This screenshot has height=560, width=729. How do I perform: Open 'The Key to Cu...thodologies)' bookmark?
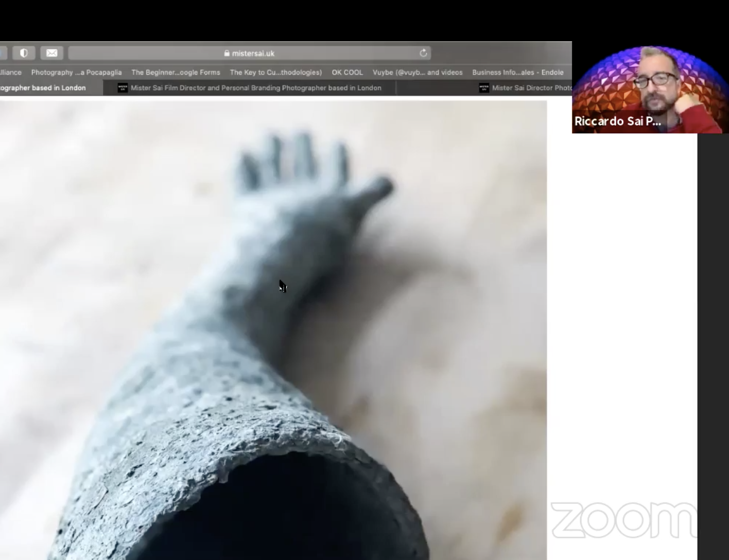coord(275,73)
